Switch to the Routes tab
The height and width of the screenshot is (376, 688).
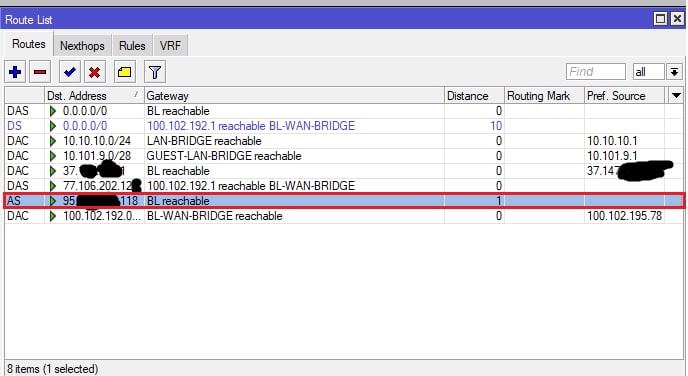(x=29, y=44)
